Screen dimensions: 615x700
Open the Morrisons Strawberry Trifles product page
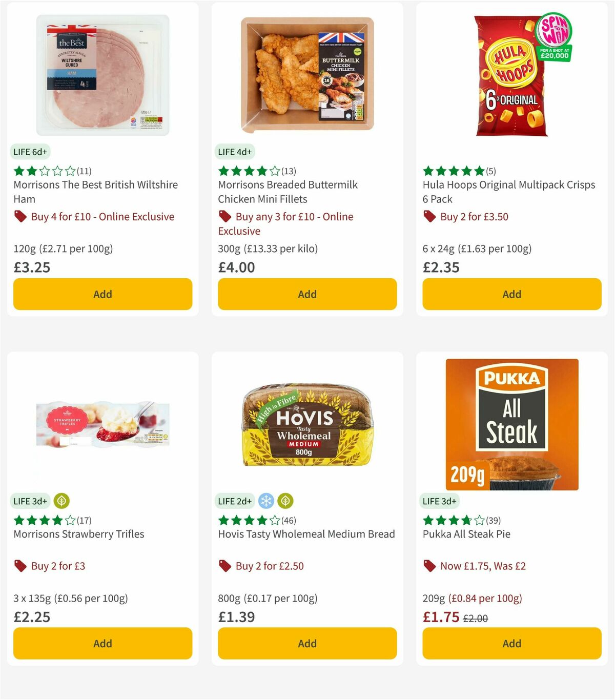tap(78, 533)
